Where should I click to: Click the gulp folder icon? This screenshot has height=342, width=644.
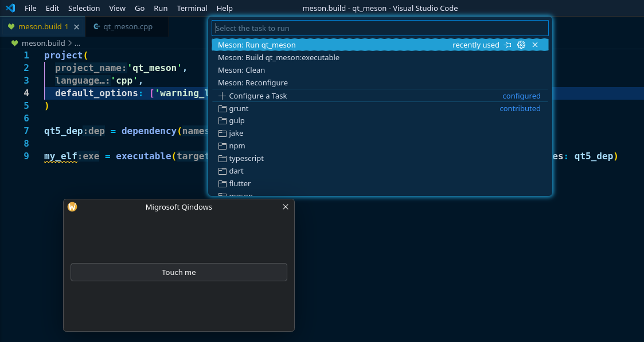[x=222, y=121]
